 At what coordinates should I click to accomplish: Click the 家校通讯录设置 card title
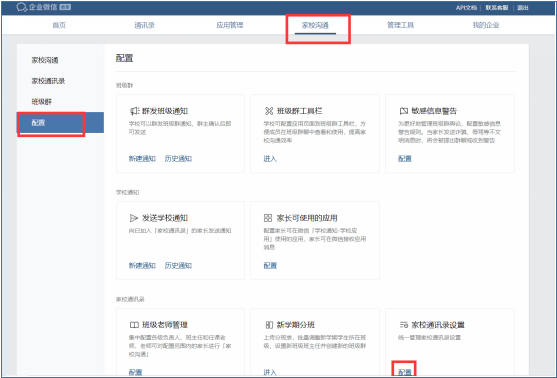(x=438, y=325)
